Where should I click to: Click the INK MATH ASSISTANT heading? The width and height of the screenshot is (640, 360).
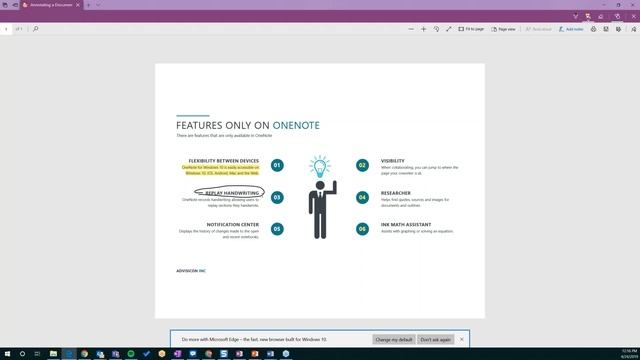coord(406,224)
